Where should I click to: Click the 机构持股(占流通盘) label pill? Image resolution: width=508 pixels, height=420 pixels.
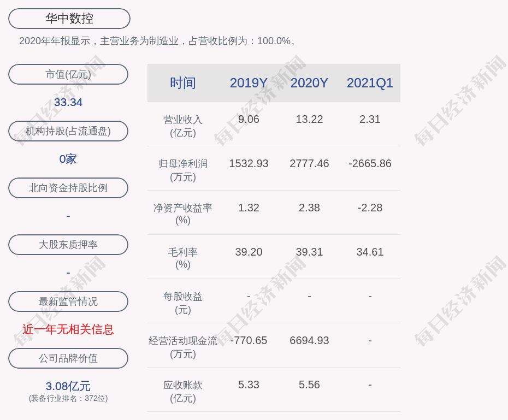(x=68, y=131)
